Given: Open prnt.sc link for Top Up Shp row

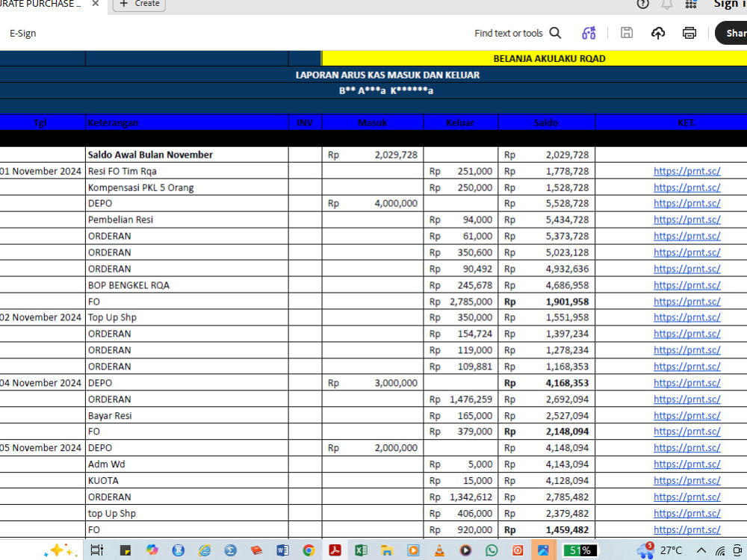Looking at the screenshot, I should click(x=686, y=317).
